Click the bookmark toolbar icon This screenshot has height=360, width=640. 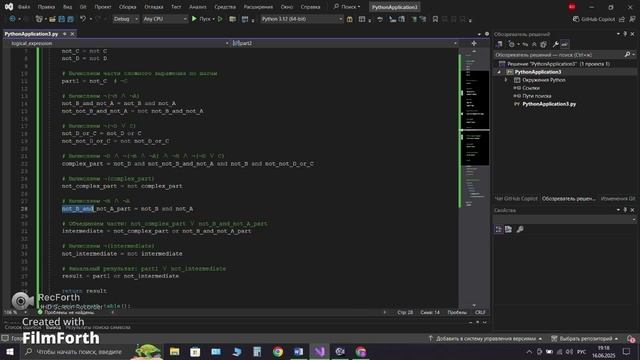click(435, 19)
